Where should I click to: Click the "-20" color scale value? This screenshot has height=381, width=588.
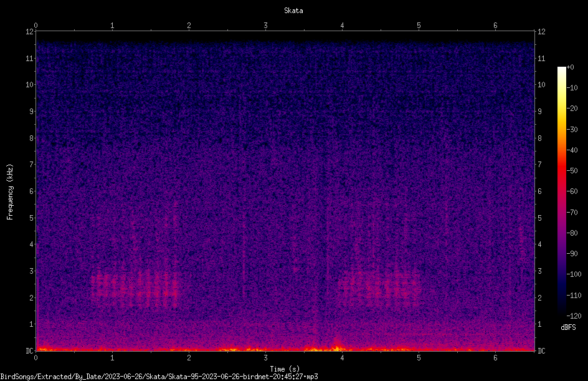coord(572,109)
